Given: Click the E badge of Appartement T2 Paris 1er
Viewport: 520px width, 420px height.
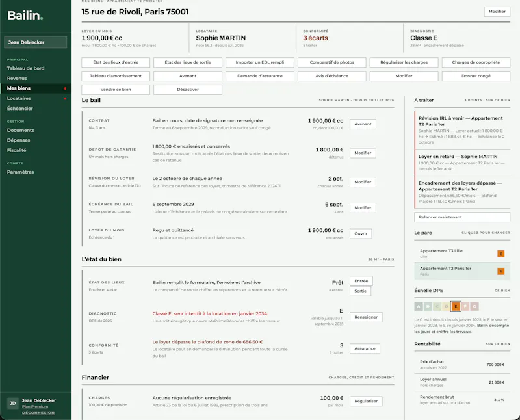Looking at the screenshot, I should [x=500, y=271].
